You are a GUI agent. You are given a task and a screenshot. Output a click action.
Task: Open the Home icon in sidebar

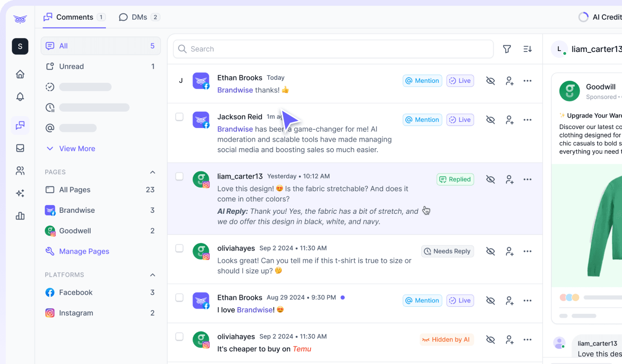[x=20, y=74]
